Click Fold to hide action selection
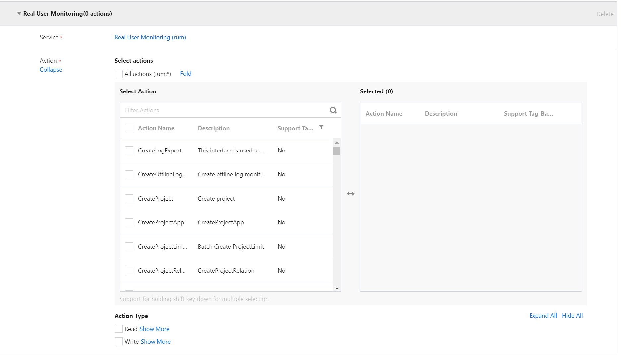Viewport: 626px width, 364px height. [x=186, y=74]
